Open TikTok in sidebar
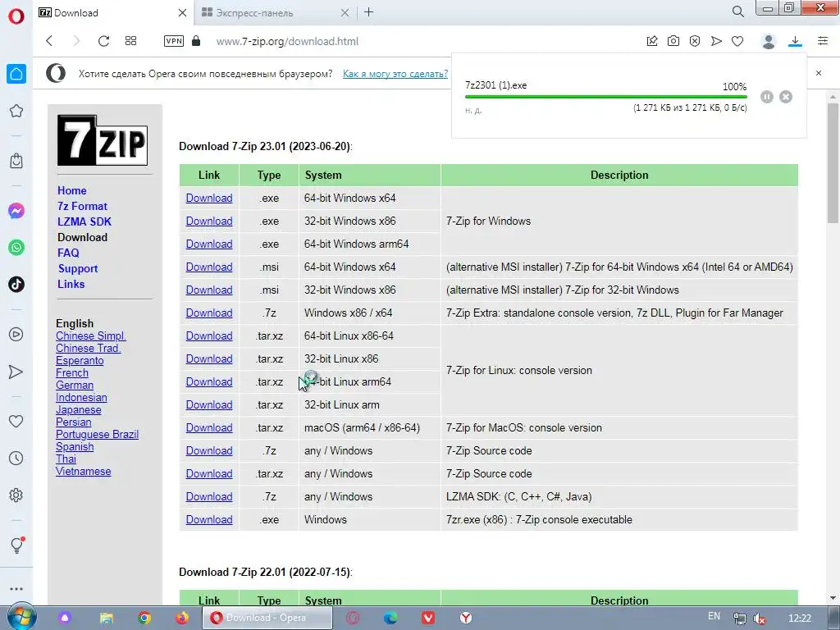Image resolution: width=840 pixels, height=630 pixels. [x=16, y=284]
